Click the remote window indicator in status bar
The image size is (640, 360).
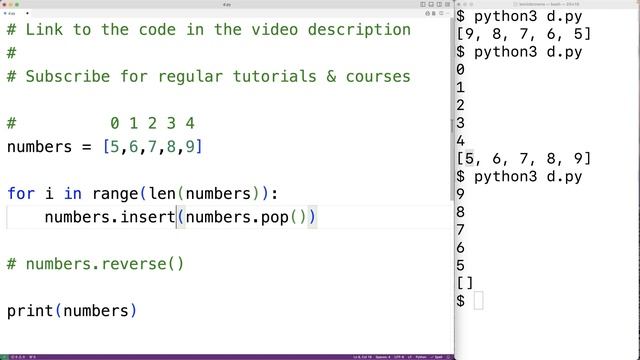coord(4,357)
